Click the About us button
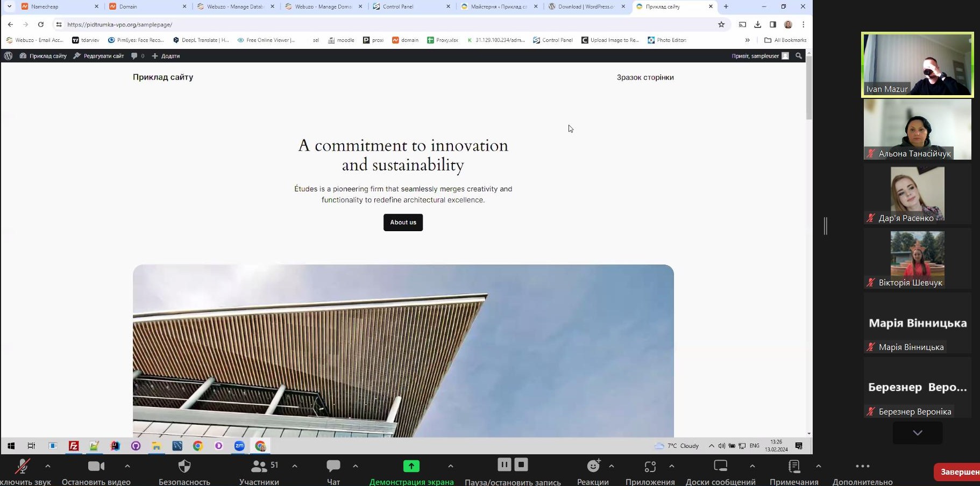 403,223
